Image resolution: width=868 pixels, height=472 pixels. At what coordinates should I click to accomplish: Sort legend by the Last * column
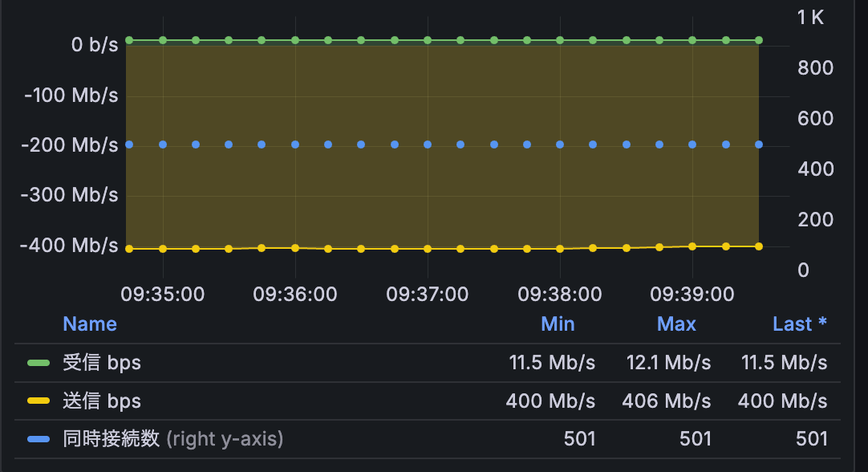pos(799,324)
